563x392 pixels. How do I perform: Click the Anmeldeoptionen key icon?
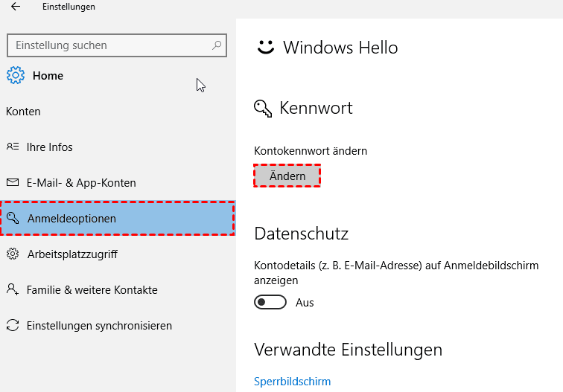[x=13, y=218]
